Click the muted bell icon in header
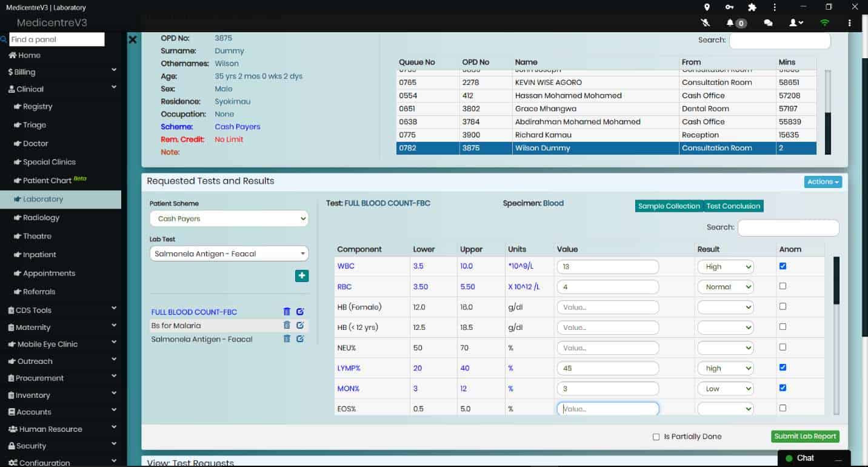 706,22
